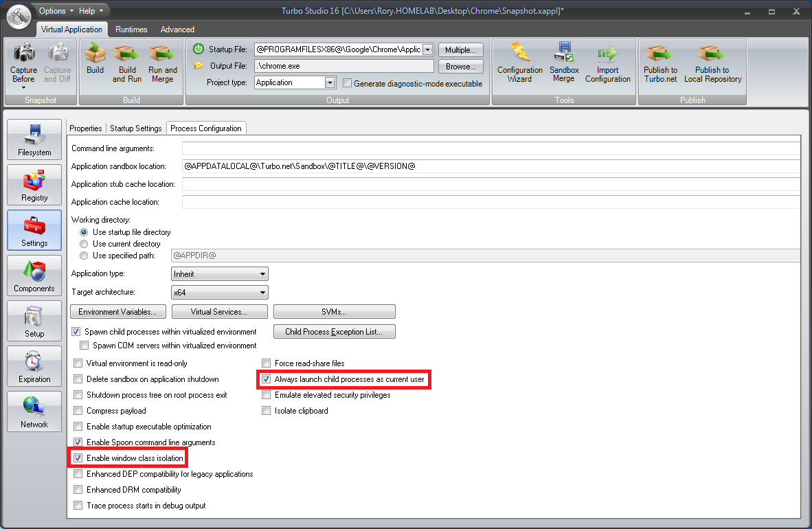The width and height of the screenshot is (812, 529).
Task: Check Isolate clipboard option
Action: pos(266,411)
